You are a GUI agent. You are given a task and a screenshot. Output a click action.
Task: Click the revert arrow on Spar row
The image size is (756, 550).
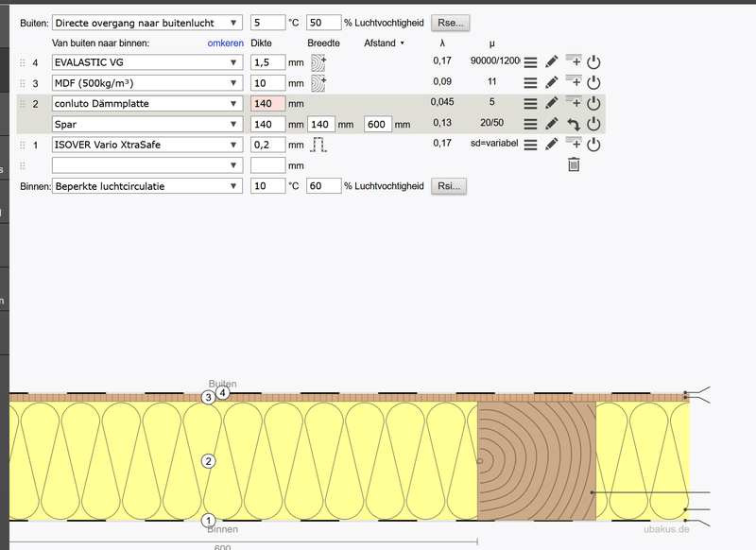(574, 124)
